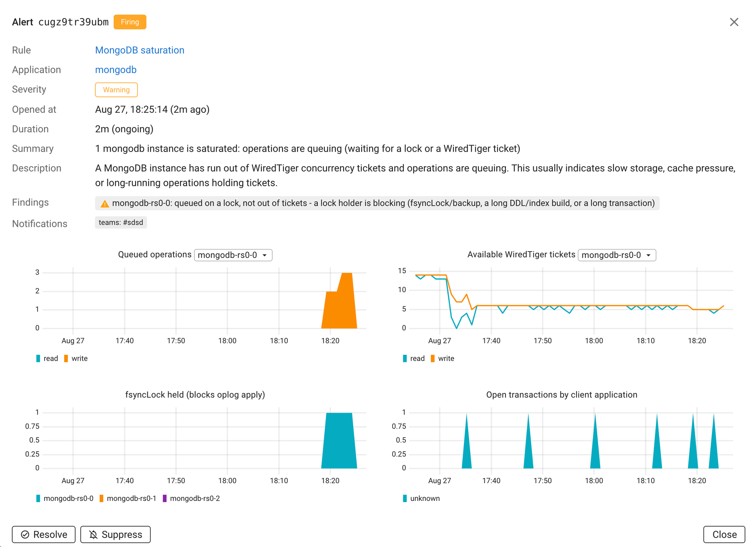Click the alert ID cugz9tr39ubm

coord(73,22)
